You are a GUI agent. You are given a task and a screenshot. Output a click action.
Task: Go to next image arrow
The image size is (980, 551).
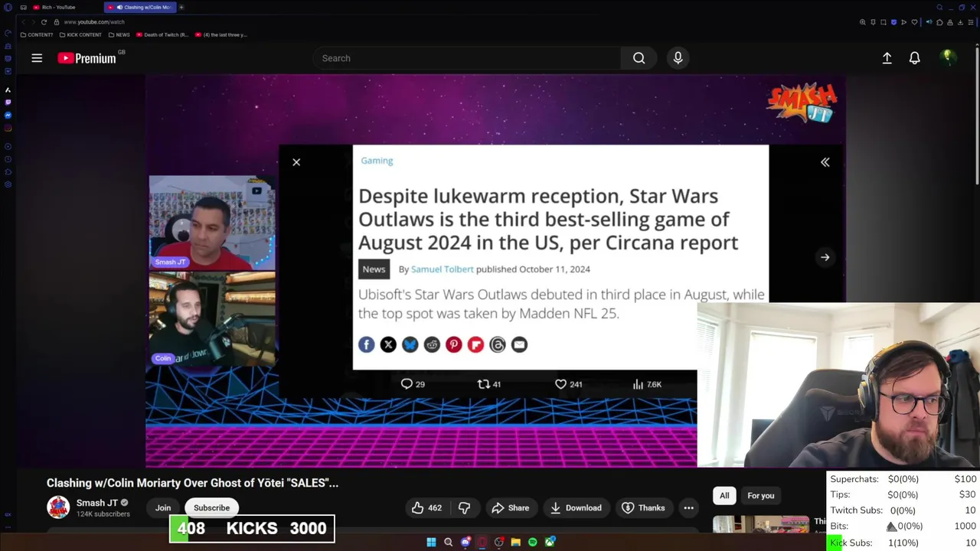(825, 257)
